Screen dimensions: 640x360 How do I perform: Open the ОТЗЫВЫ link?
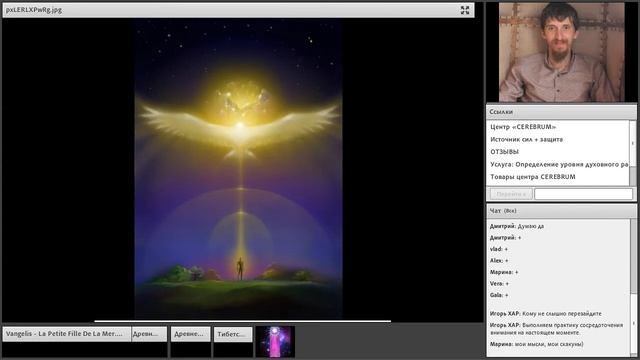(x=504, y=152)
